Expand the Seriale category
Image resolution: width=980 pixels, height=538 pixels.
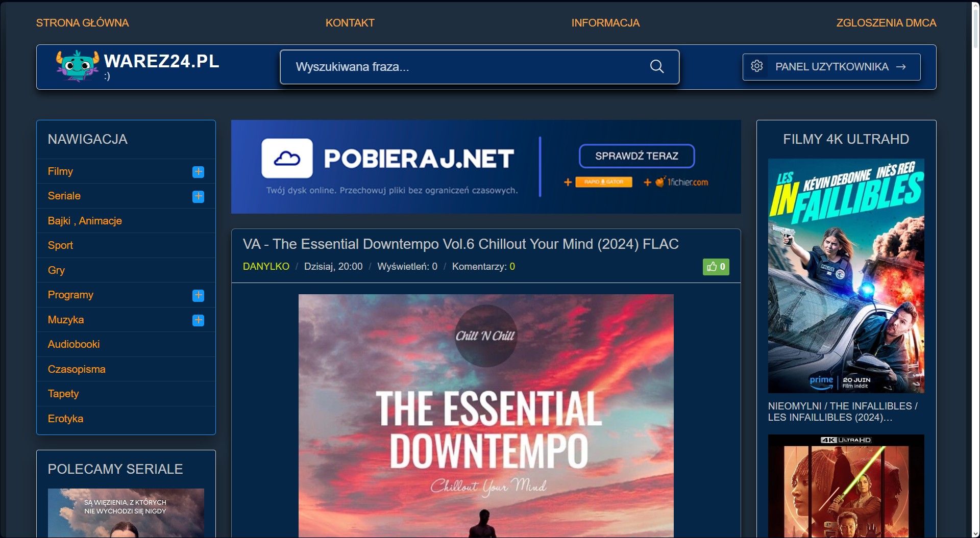pos(198,196)
